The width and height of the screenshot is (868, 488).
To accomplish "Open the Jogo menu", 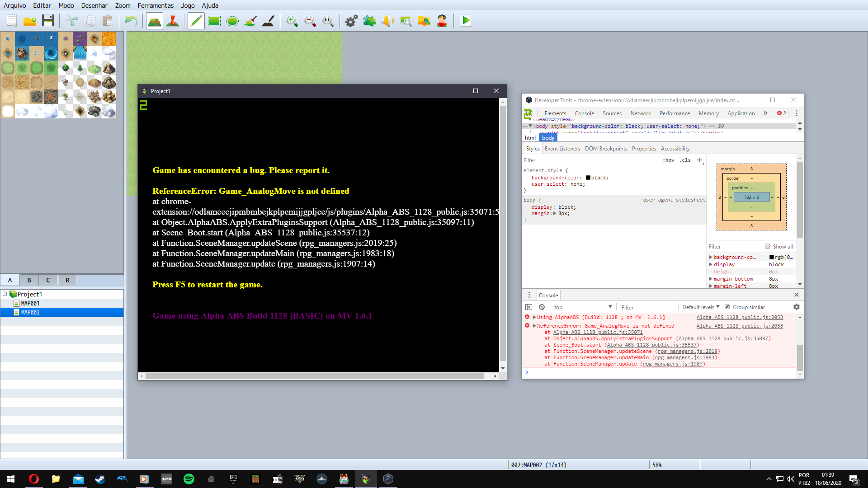I will 188,5.
